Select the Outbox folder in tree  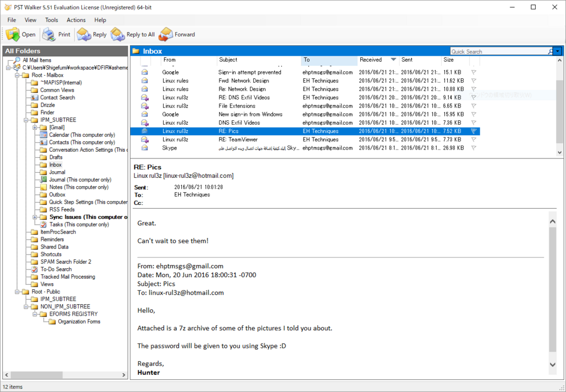[57, 195]
